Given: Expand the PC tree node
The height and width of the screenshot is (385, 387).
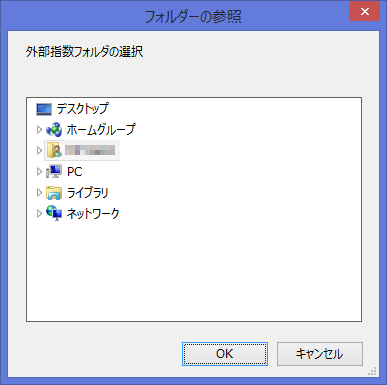Looking at the screenshot, I should point(39,172).
